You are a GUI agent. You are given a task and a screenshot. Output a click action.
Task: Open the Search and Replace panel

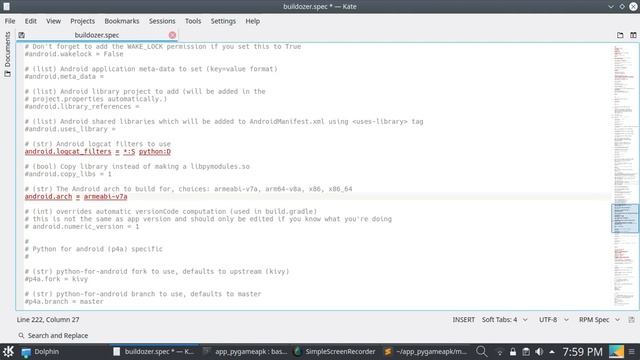53,336
